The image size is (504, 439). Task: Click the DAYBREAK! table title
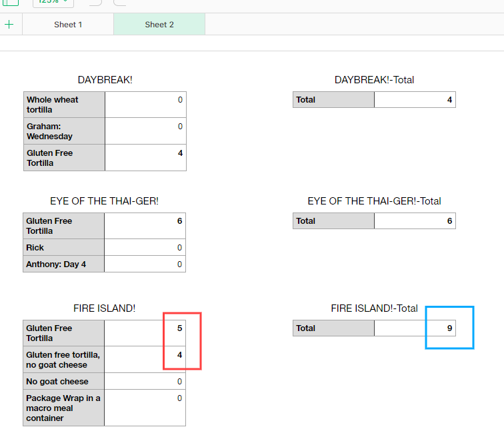(105, 80)
